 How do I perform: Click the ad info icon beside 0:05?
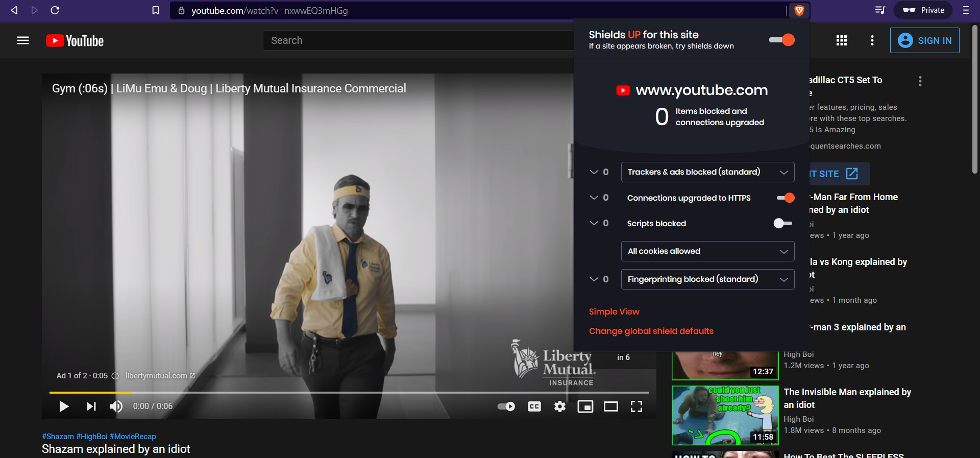point(115,376)
